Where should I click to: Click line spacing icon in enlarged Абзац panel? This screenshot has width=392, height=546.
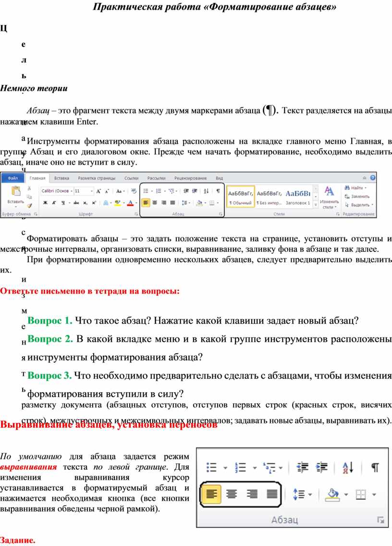(299, 495)
